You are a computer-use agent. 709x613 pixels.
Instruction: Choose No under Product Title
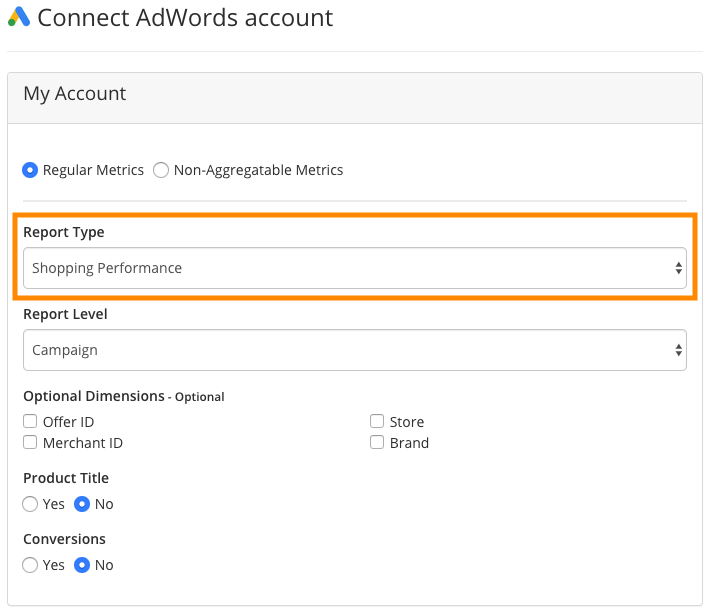tap(82, 504)
